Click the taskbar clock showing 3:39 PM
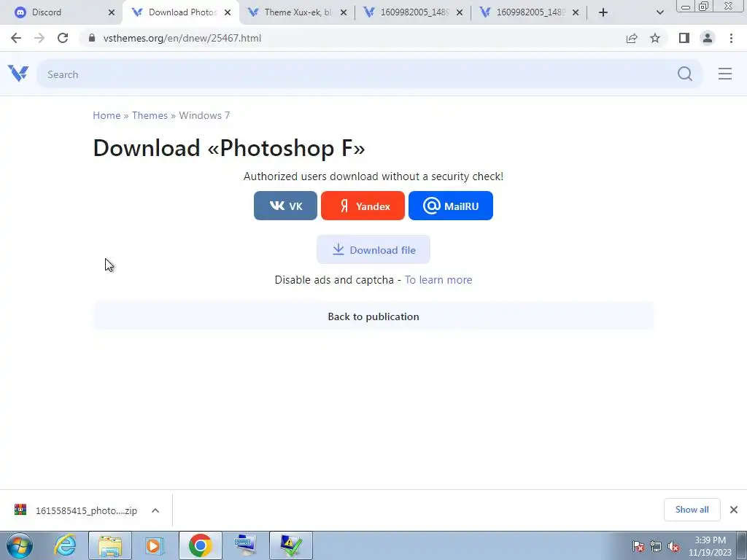The height and width of the screenshot is (560, 747). coord(710,546)
